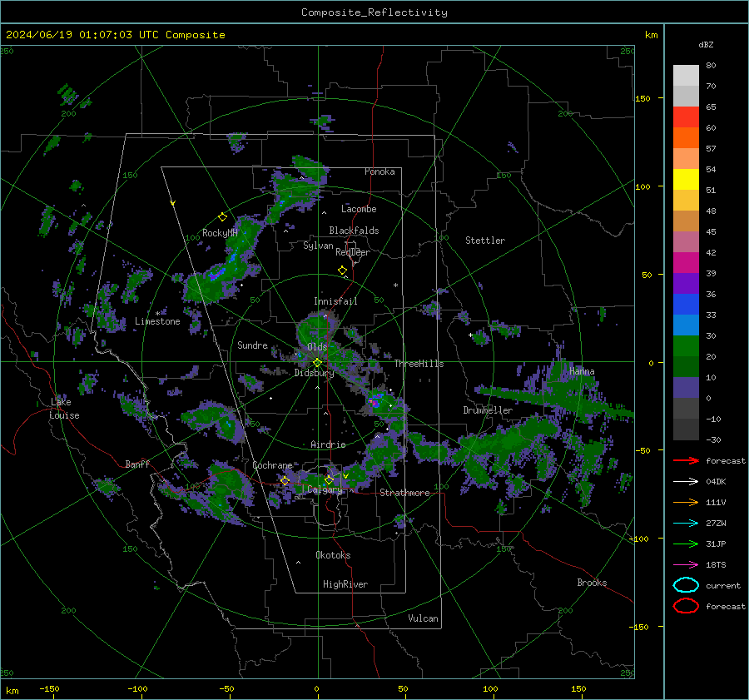This screenshot has height=700, width=749.
Task: Click the 150 tick on right axis
Action: [642, 98]
